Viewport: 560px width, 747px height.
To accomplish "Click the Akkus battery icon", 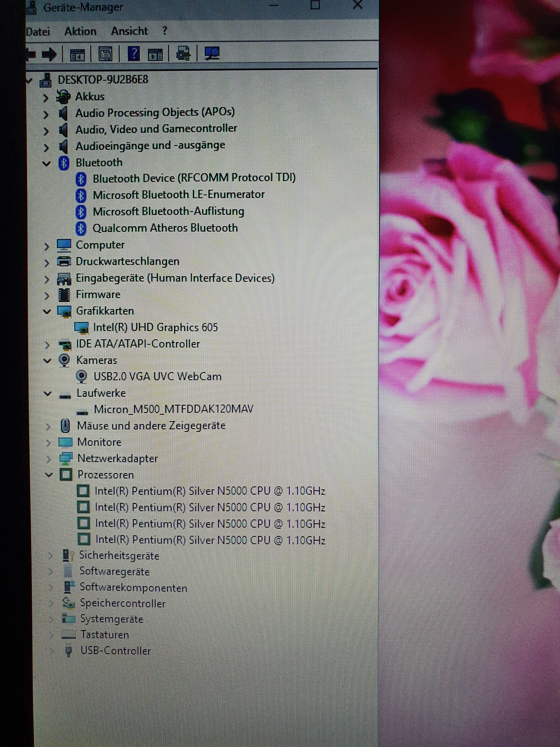I will [x=63, y=97].
